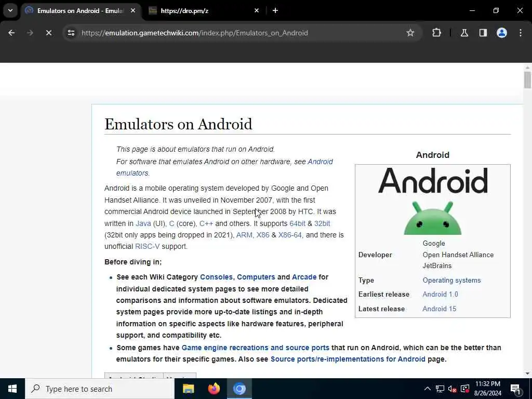Open File Explorer from the taskbar

[188, 389]
